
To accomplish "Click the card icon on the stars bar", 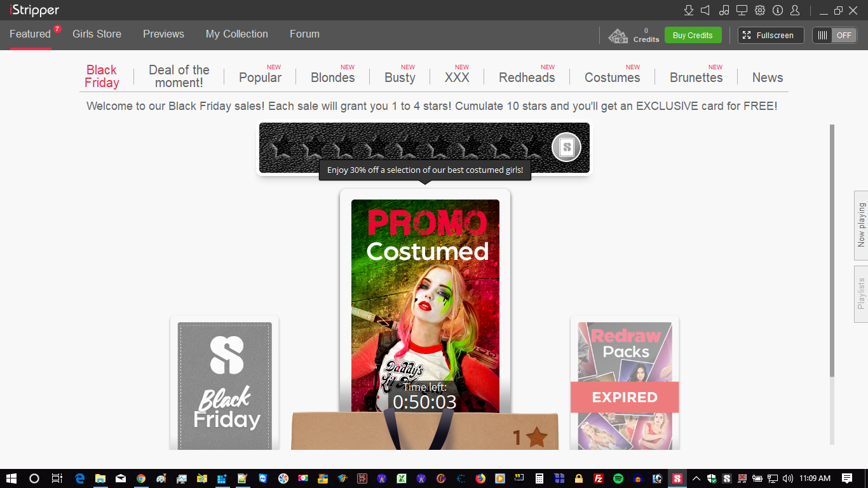I will pyautogui.click(x=566, y=148).
